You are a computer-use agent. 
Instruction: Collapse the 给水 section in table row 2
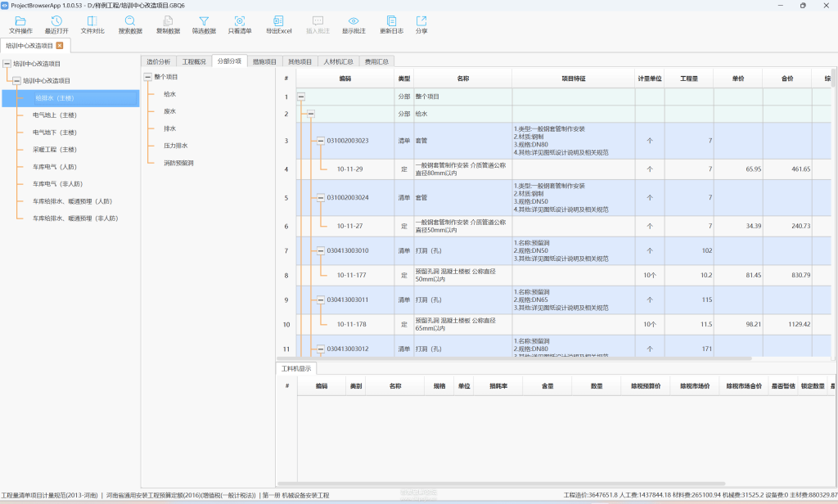310,114
